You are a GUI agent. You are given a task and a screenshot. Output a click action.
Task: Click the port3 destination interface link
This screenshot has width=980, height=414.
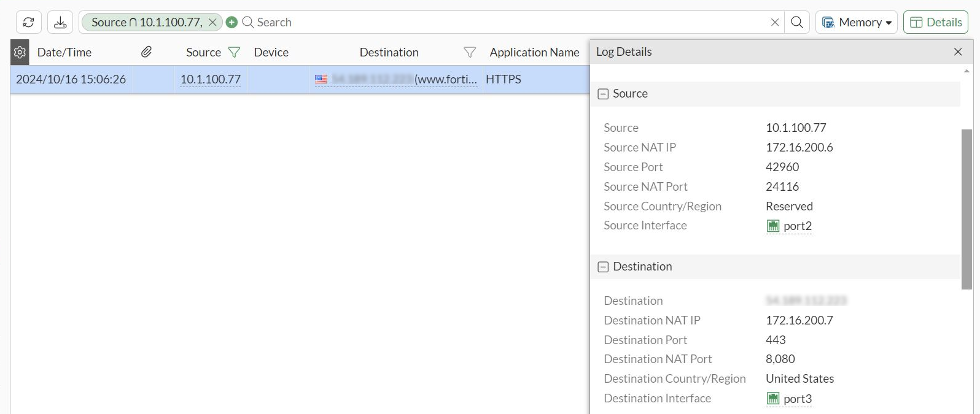point(797,399)
